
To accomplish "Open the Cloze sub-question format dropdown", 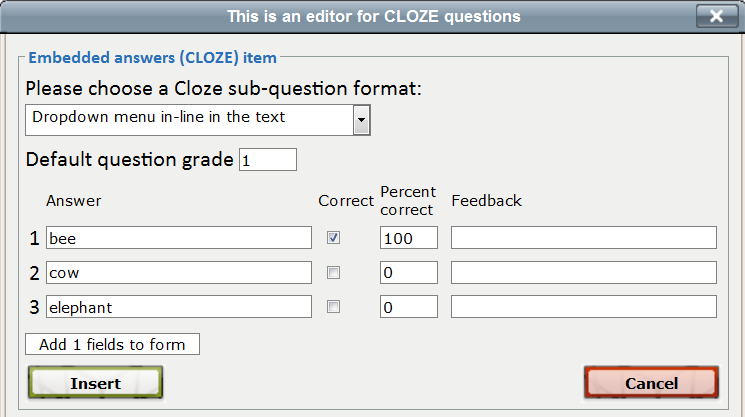I will (190, 119).
